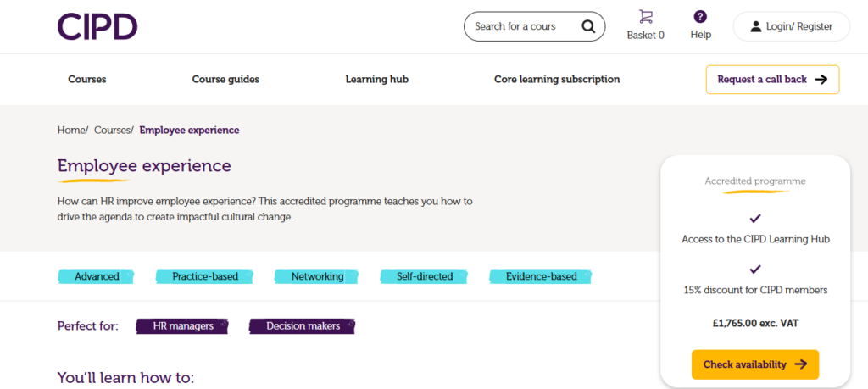
Task: Click Employee experience breadcrumb
Action: 189,130
